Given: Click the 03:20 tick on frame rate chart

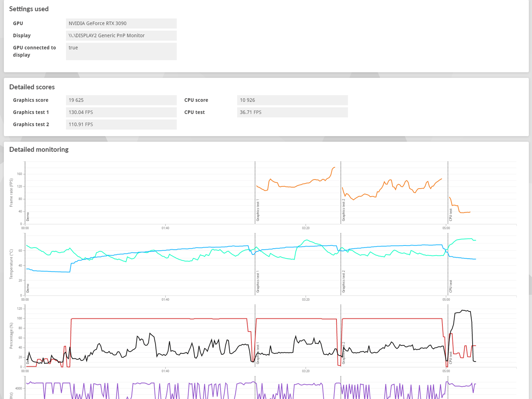Looking at the screenshot, I should coord(306,228).
